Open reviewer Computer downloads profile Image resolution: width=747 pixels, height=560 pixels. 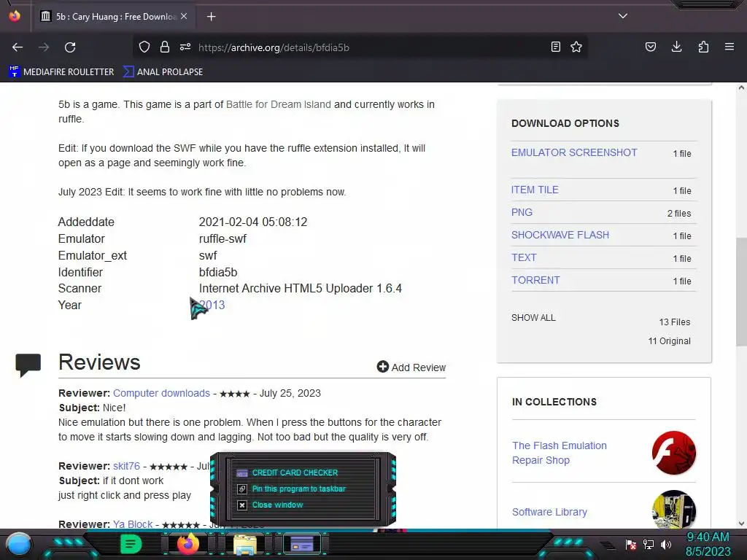[161, 393]
